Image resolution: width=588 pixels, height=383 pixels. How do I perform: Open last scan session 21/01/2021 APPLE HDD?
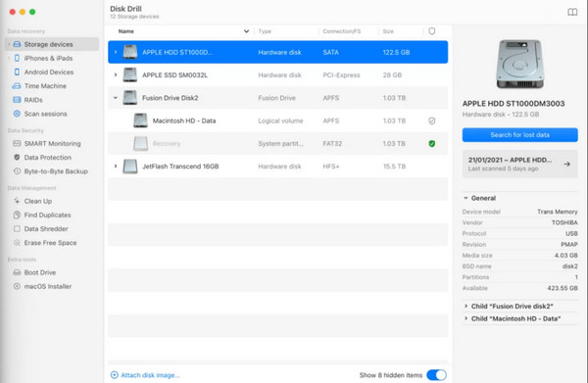point(519,164)
